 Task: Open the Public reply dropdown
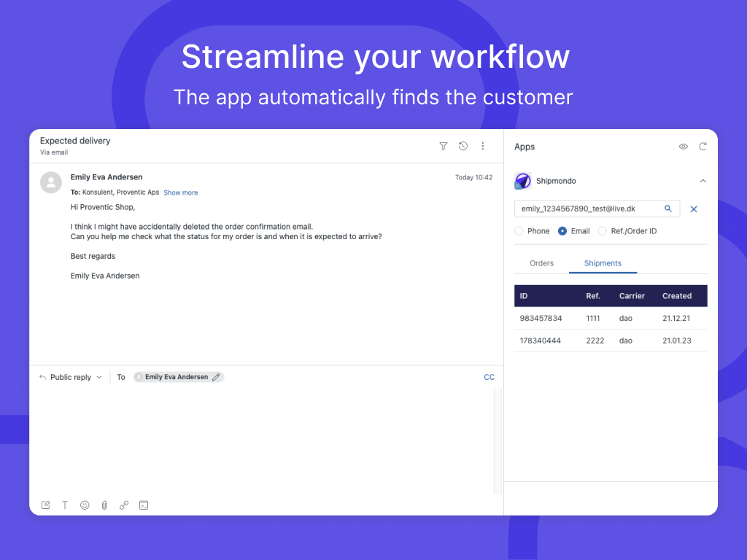71,377
